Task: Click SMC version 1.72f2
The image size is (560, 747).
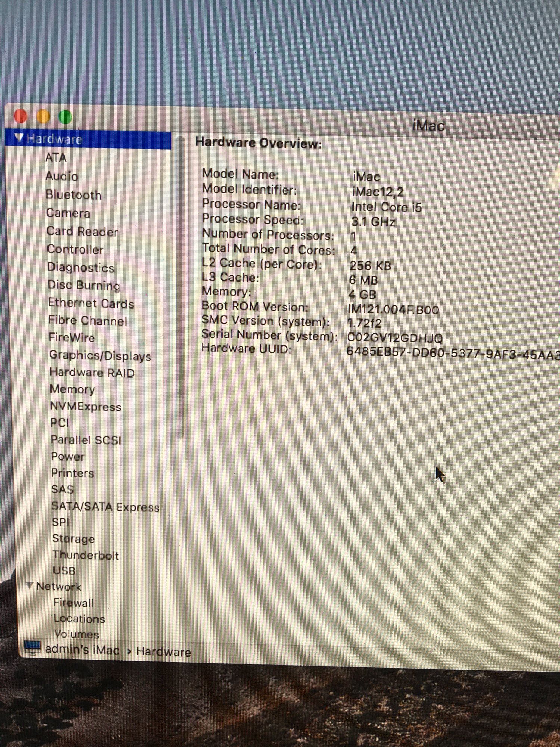Action: click(x=364, y=323)
